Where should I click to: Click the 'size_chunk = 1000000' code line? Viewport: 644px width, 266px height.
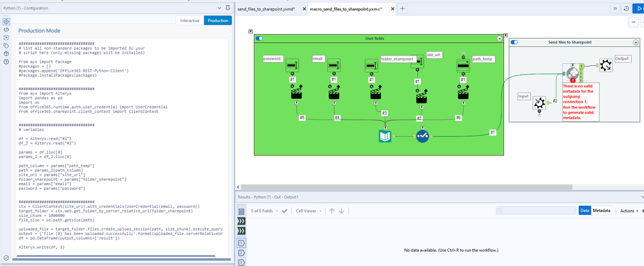pyautogui.click(x=41, y=216)
